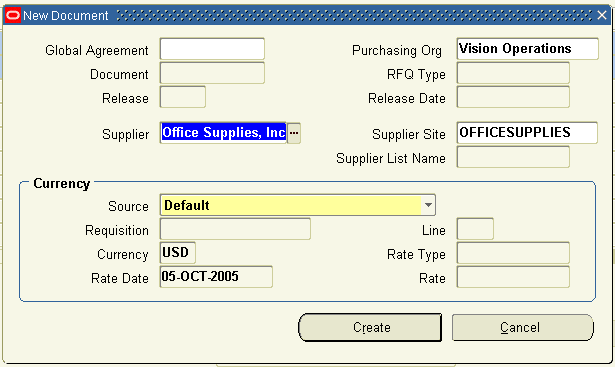Click the Currency group heading text
The image size is (615, 367).
(62, 184)
